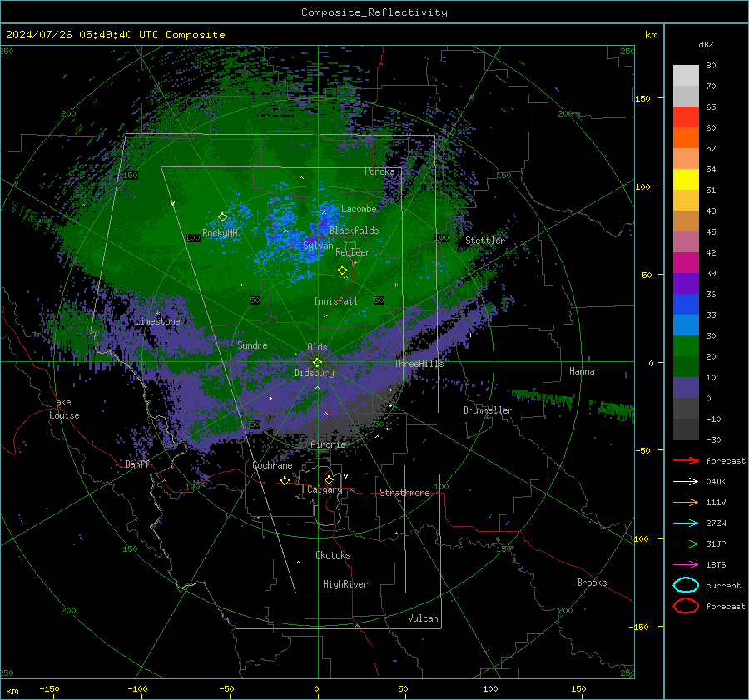The width and height of the screenshot is (749, 700).
Task: Click the asterisk marker beside Limestone
Action: point(157,314)
